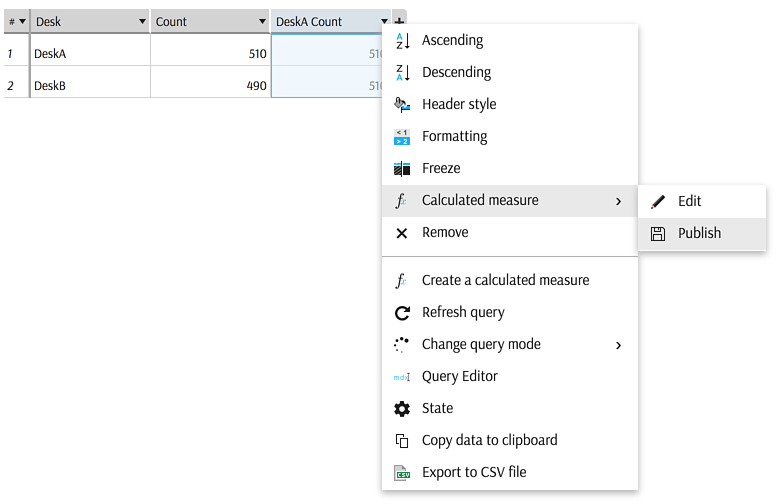Select row number 2
Image resolution: width=778 pixels, height=504 pixels.
coord(16,82)
